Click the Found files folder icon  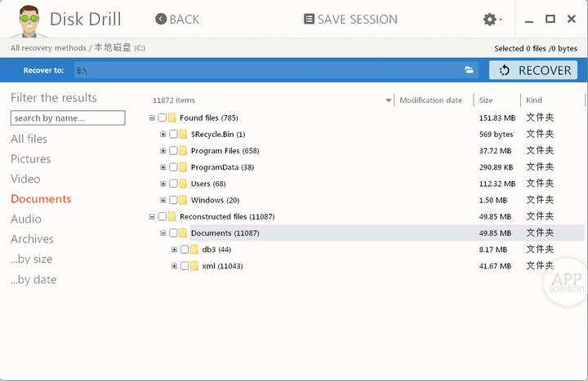point(172,117)
